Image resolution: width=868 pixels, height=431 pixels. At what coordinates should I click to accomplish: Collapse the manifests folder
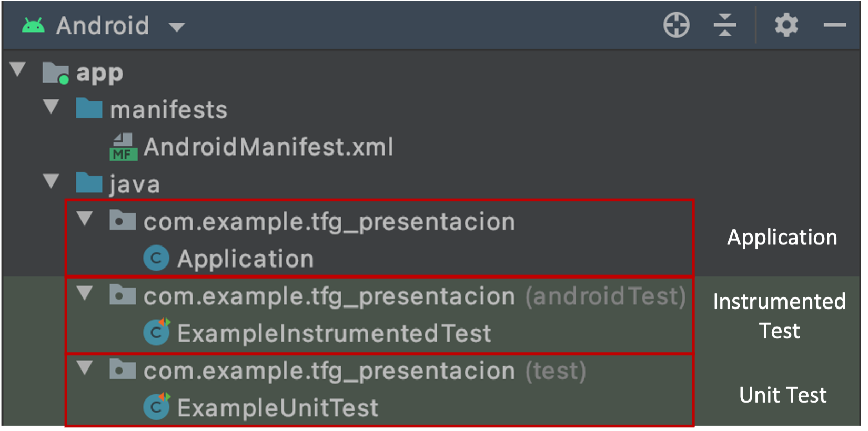tap(52, 107)
